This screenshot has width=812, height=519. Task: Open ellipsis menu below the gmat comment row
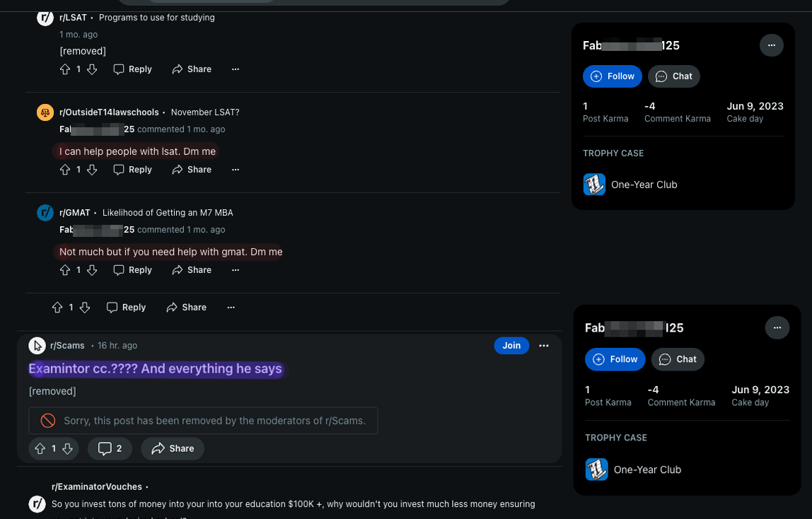[x=231, y=308]
